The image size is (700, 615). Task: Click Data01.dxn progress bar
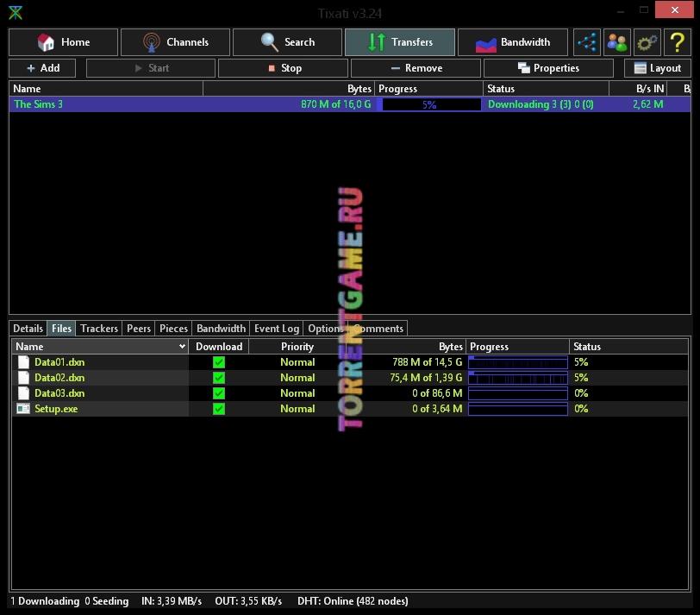518,362
